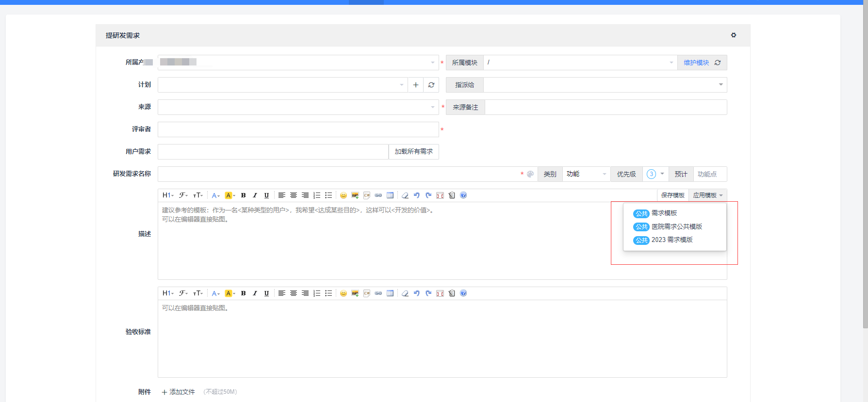Open the help icon in 描述 toolbar
Image resolution: width=868 pixels, height=402 pixels.
pyautogui.click(x=463, y=195)
